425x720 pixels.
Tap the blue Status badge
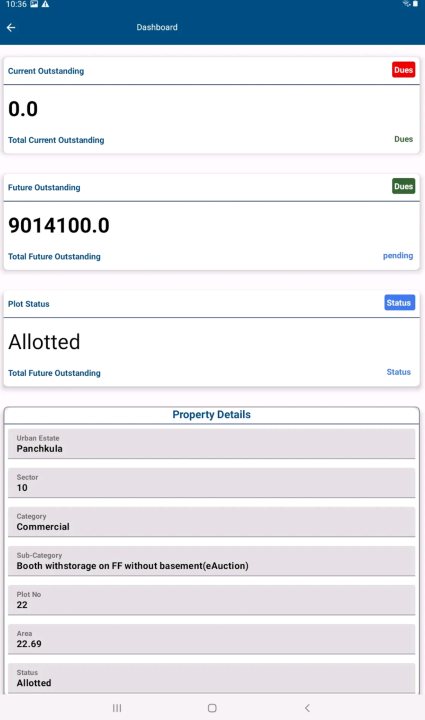click(399, 303)
